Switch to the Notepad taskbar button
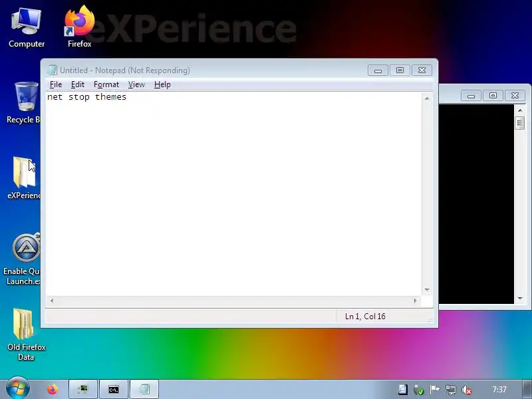The height and width of the screenshot is (399, 532). coord(144,389)
